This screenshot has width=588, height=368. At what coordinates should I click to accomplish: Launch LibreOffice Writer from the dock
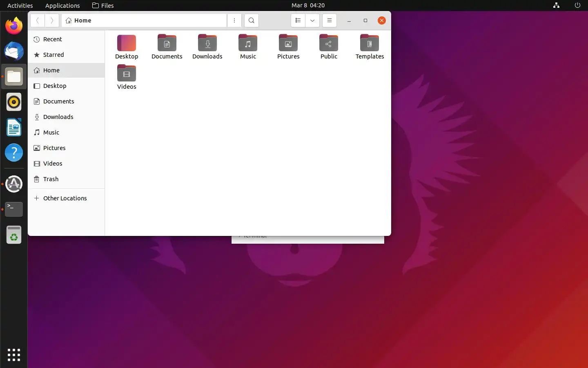[14, 127]
